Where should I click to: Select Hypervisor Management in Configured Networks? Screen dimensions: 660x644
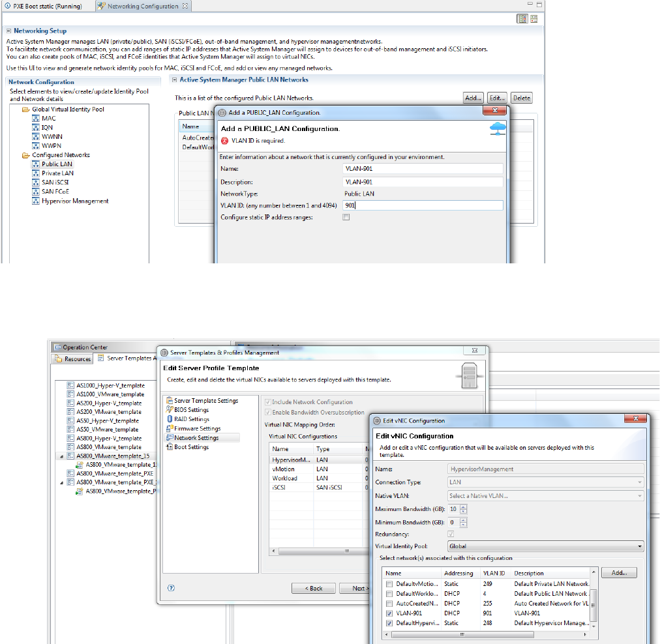pyautogui.click(x=75, y=201)
